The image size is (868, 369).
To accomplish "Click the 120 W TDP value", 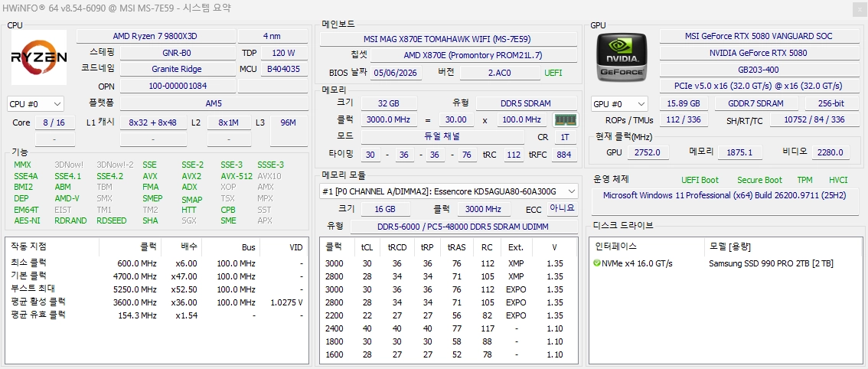I will pos(283,53).
